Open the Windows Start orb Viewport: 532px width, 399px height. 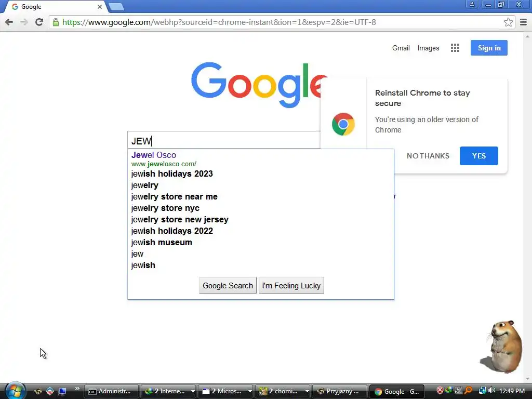tap(14, 391)
